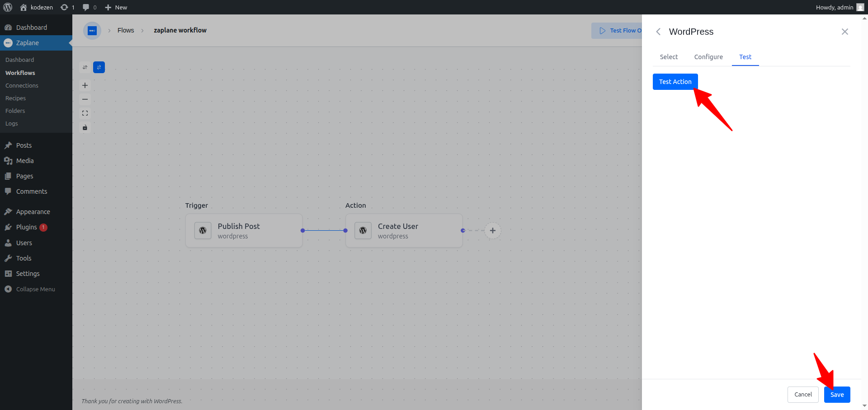This screenshot has width=868, height=410.
Task: Go back with WordPress panel chevron
Action: [x=658, y=32]
